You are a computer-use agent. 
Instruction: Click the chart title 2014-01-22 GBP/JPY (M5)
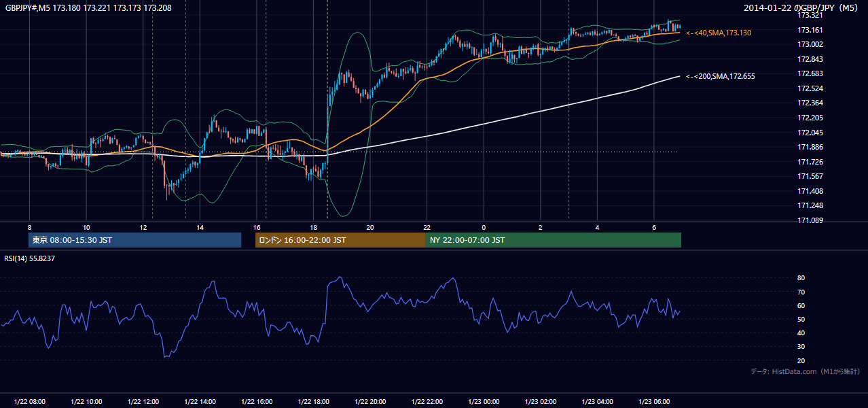pos(802,7)
